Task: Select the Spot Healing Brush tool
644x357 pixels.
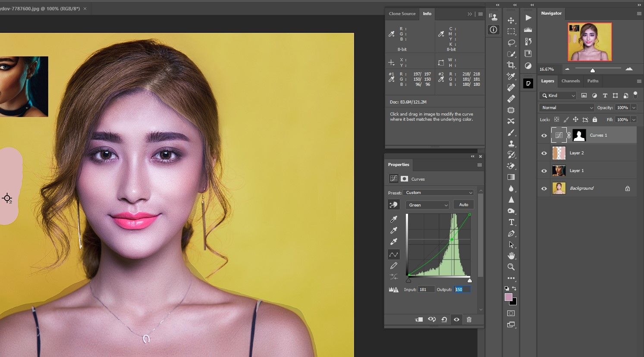Action: (511, 88)
